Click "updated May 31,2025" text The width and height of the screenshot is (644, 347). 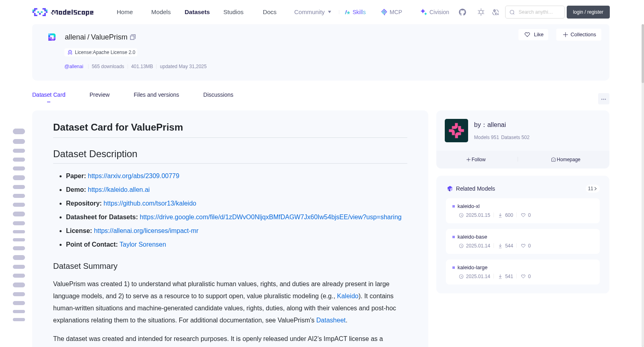183,66
